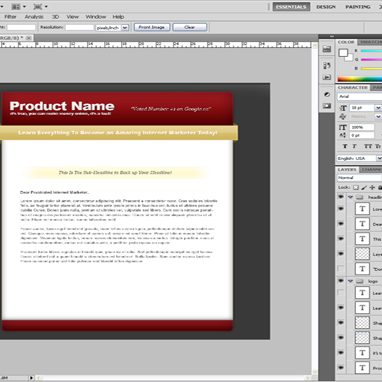Select the 'This' text layer thumbnail
The height and width of the screenshot is (382, 382).
[x=362, y=239]
